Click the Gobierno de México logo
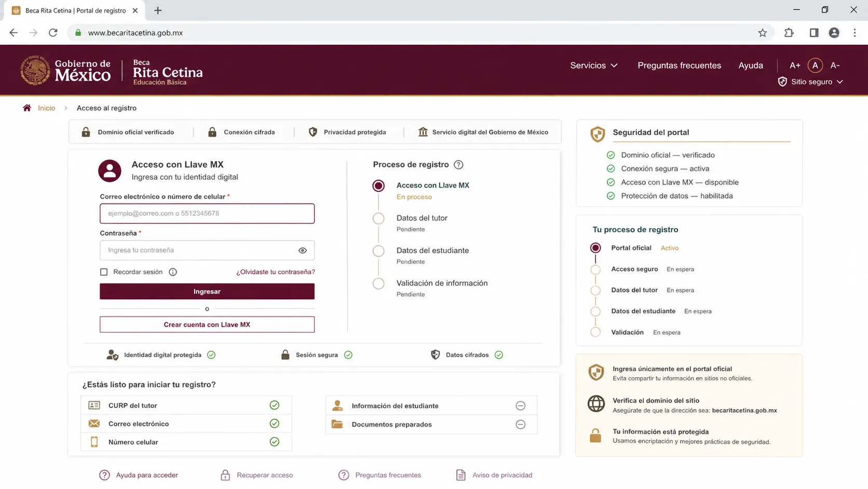 (x=65, y=70)
